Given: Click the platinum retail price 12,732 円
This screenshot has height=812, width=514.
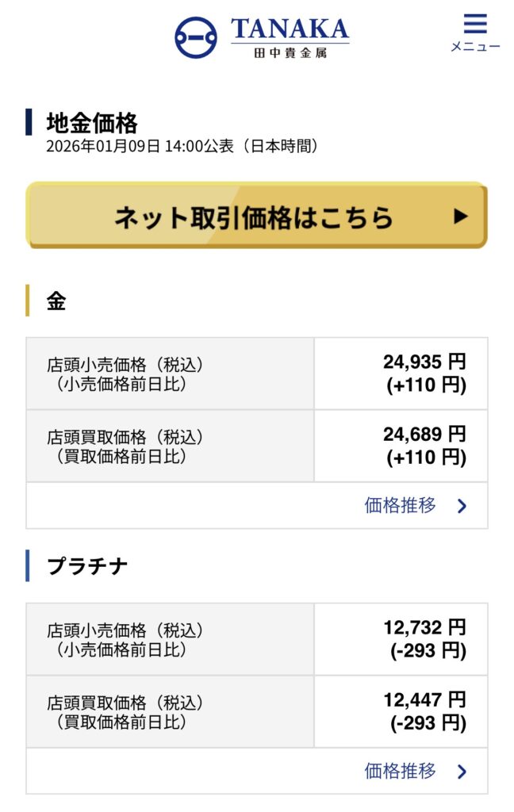Looking at the screenshot, I should pyautogui.click(x=424, y=627).
